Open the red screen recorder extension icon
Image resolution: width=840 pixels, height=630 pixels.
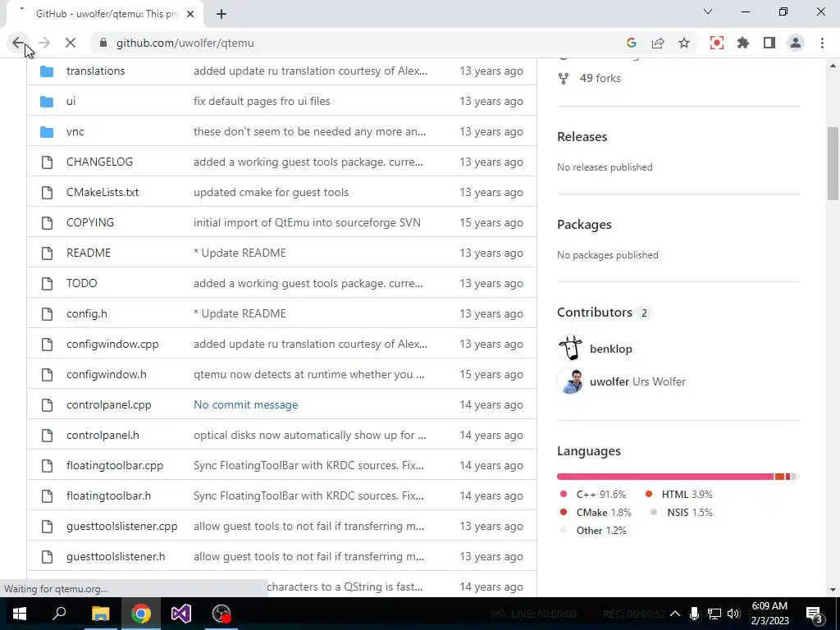[x=717, y=43]
